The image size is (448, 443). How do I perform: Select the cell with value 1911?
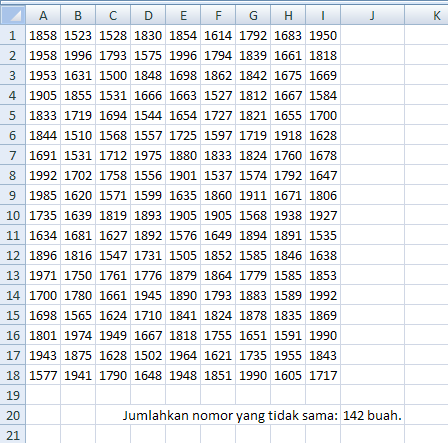tap(253, 195)
